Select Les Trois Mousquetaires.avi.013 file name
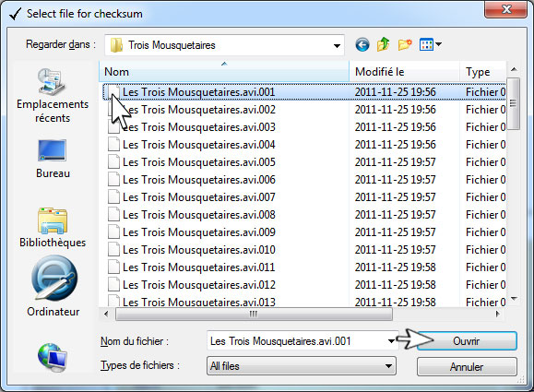534x392 pixels. point(198,302)
